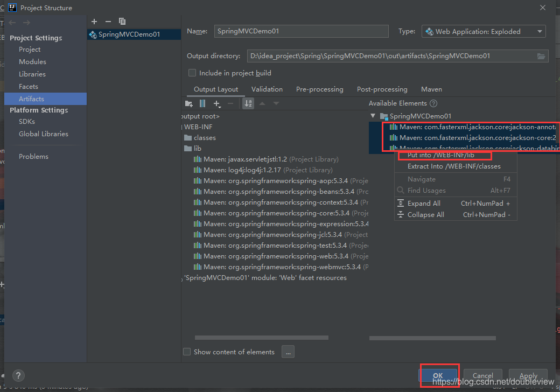560x392 pixels.
Task: Collapse the SpringMVCDemo01 available elements tree
Action: point(373,116)
